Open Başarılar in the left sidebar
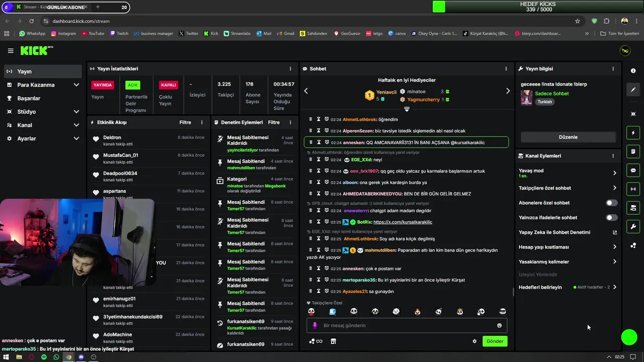This screenshot has height=362, width=644. (x=42, y=98)
